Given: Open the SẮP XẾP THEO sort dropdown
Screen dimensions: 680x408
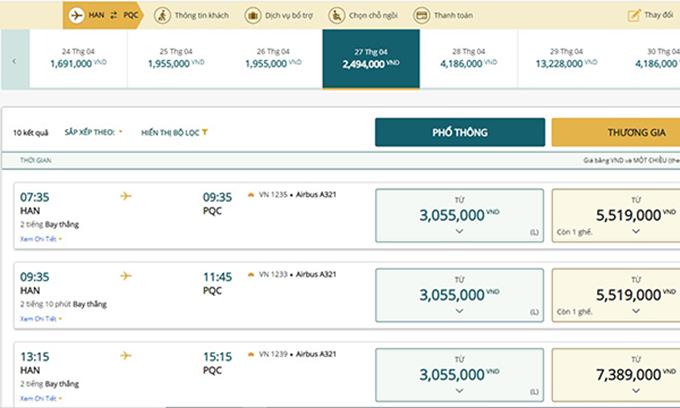Looking at the screenshot, I should 93,132.
